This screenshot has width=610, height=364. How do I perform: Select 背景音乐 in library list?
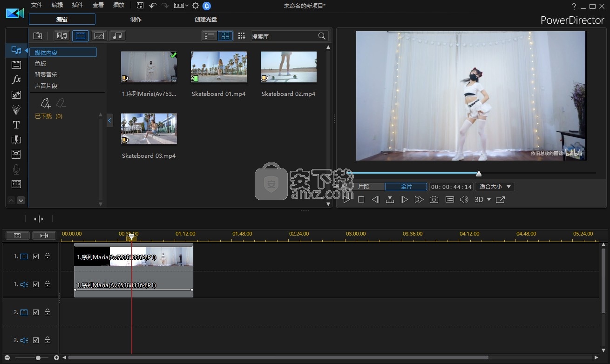coord(46,75)
